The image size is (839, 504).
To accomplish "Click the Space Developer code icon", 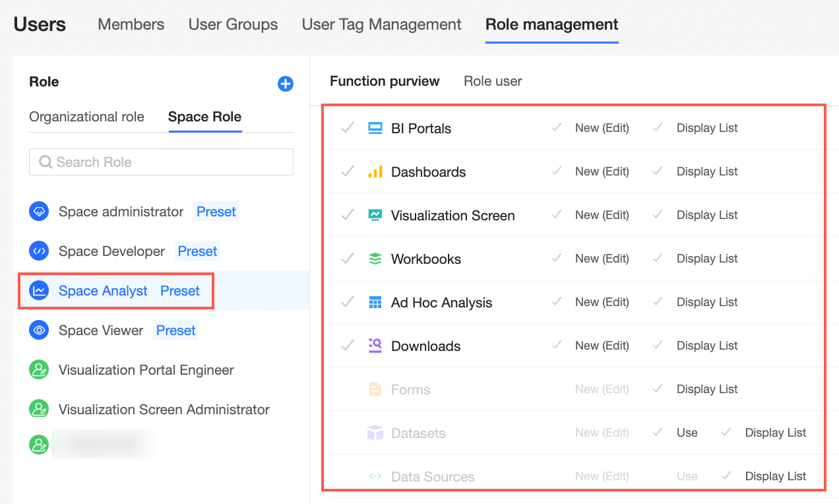I will 39,251.
